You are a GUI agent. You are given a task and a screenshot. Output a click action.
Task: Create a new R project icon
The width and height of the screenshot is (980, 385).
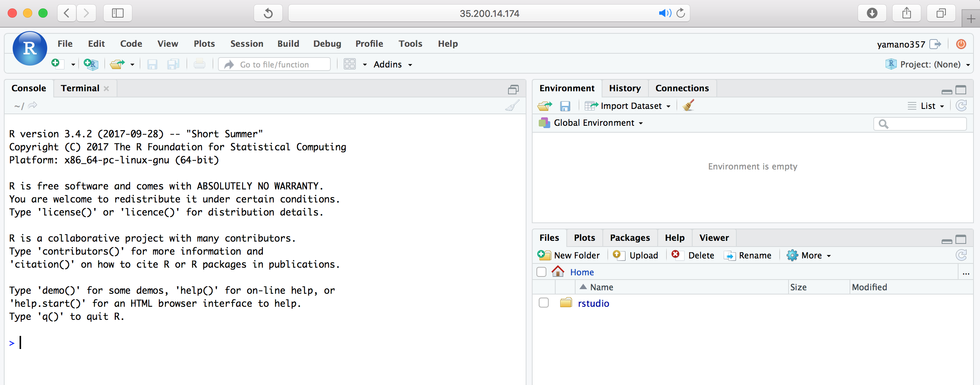pyautogui.click(x=91, y=64)
